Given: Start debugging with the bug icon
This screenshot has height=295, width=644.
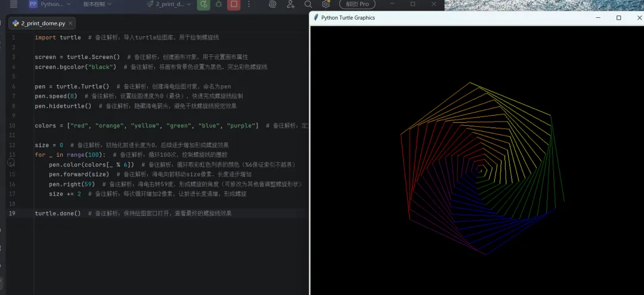Looking at the screenshot, I should pos(218,4).
